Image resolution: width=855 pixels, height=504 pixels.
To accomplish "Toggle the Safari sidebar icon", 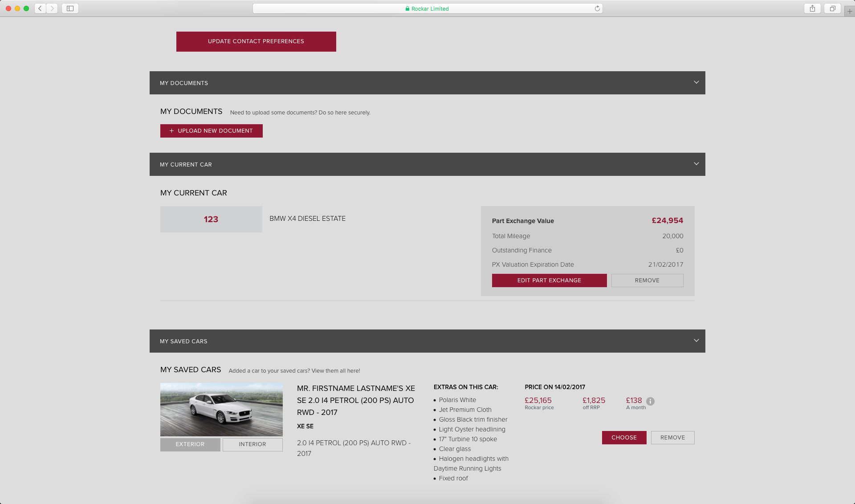I will [70, 8].
